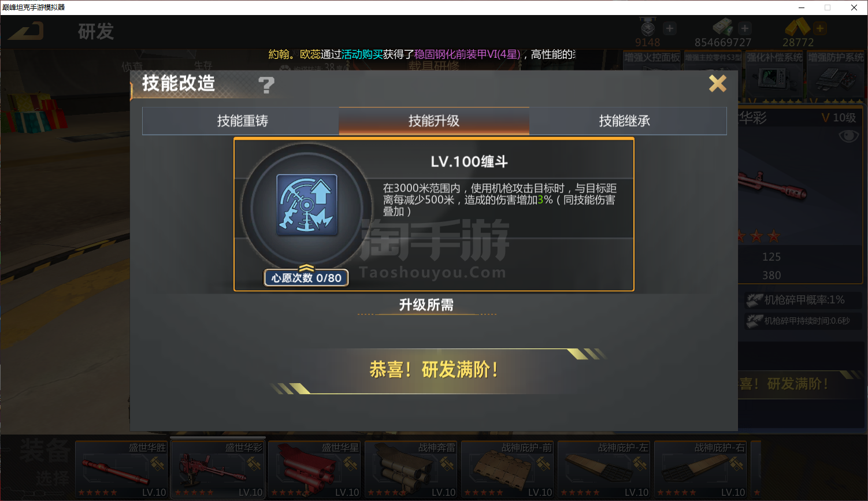Open the question mark help icon
Viewport: 868px width, 501px height.
(x=266, y=86)
